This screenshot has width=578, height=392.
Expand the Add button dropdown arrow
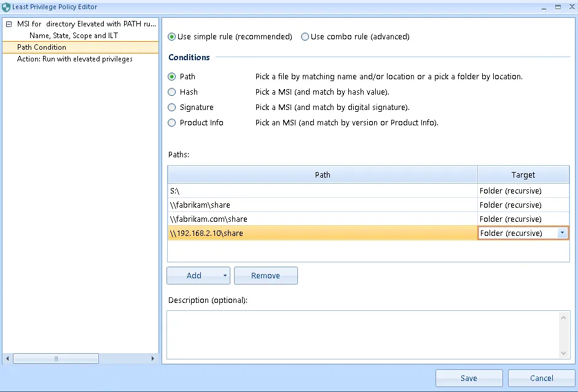(x=225, y=276)
